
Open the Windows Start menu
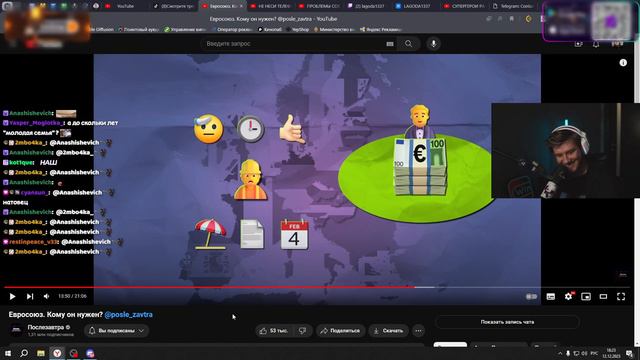click(7, 353)
